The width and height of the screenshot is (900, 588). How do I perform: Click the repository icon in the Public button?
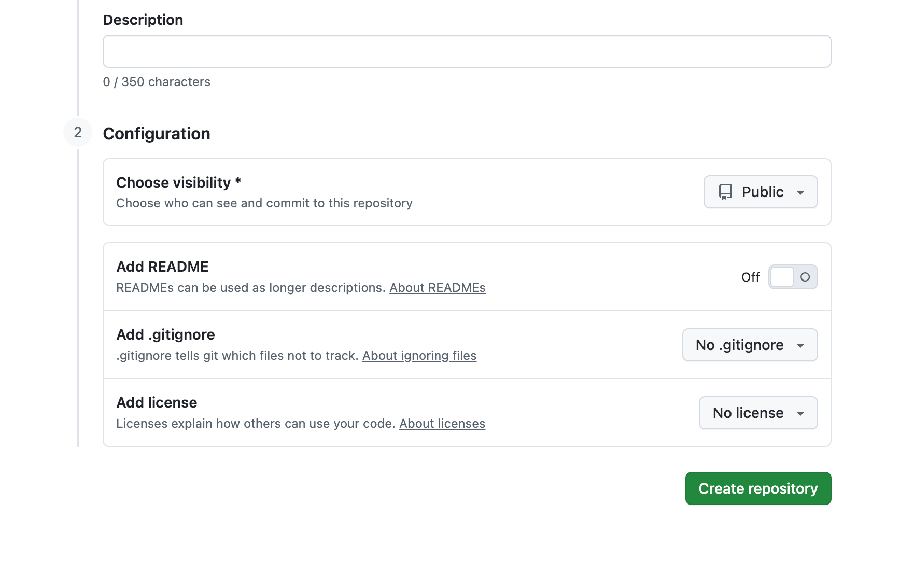[725, 192]
